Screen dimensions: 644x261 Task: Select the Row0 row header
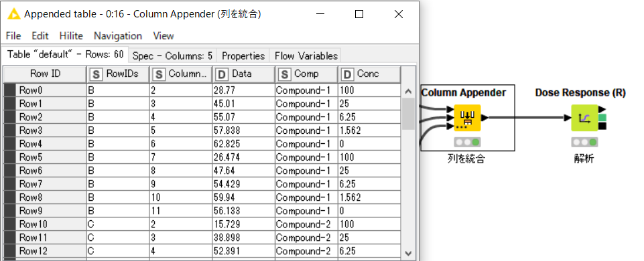point(45,90)
